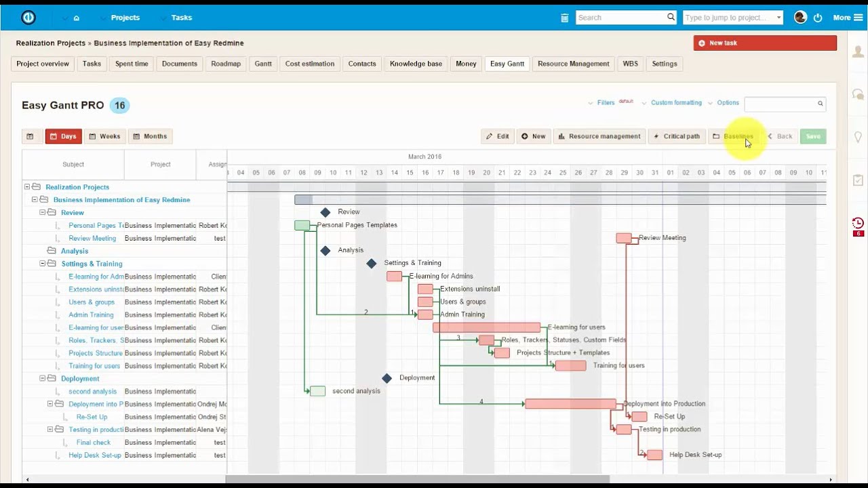Switch to the Roadmap tab
The height and width of the screenshot is (488, 868).
click(x=226, y=64)
